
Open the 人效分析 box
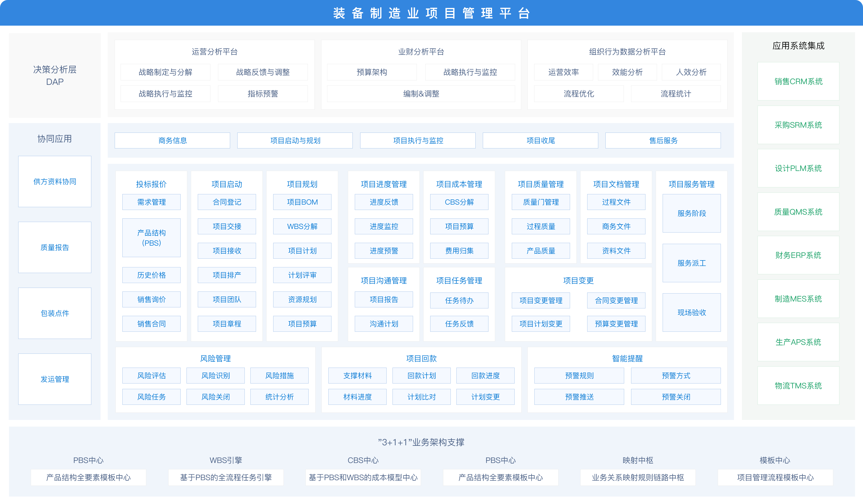click(691, 72)
